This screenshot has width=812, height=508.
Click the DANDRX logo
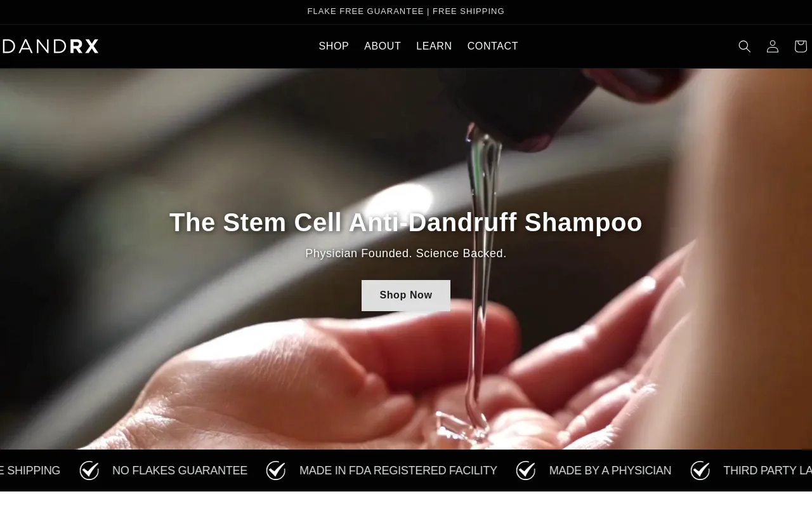pos(50,46)
